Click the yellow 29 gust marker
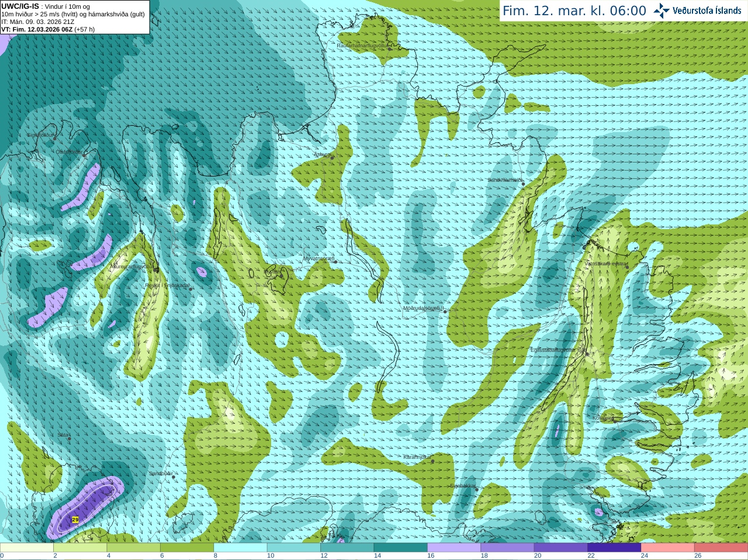 click(x=75, y=519)
